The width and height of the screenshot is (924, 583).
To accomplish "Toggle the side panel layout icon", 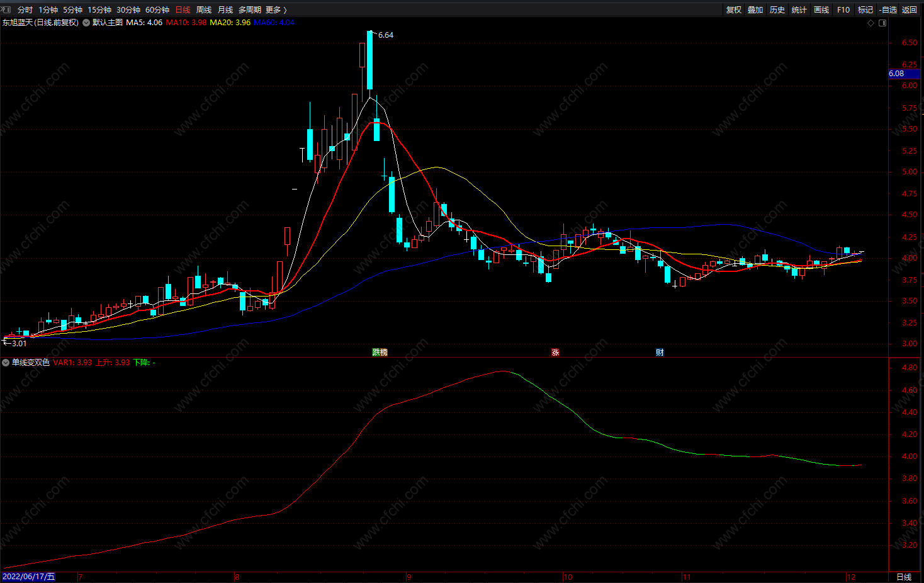I will click(x=882, y=23).
